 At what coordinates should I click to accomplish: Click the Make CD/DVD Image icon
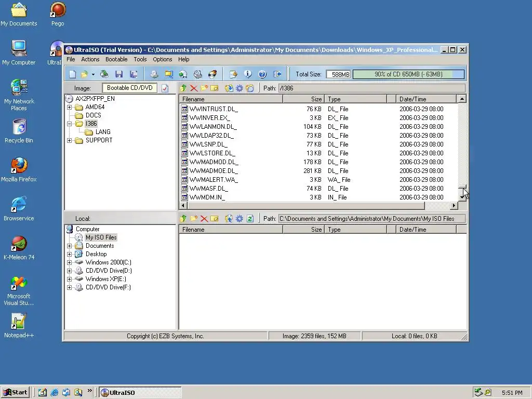(154, 74)
